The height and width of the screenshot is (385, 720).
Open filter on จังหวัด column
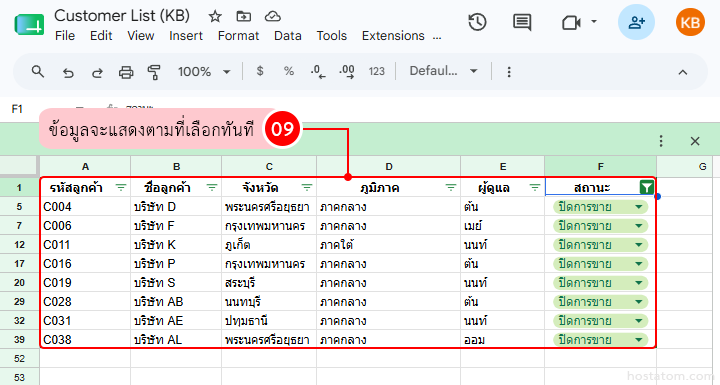pos(307,187)
